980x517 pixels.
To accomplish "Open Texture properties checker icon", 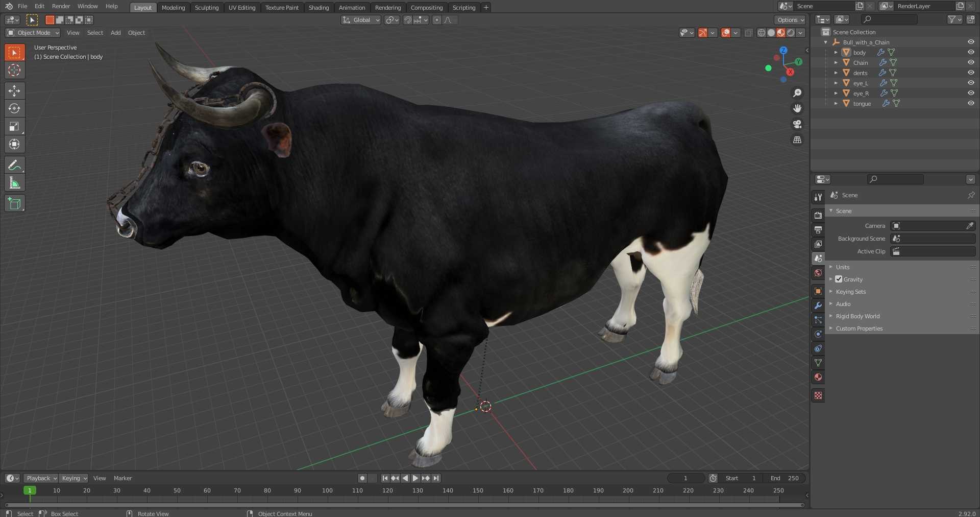I will 818,395.
